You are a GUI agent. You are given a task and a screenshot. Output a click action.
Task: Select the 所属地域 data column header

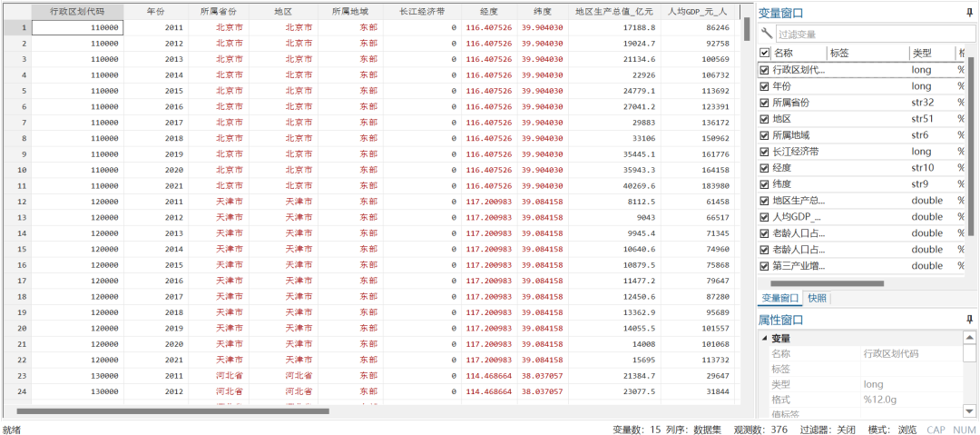[x=350, y=11]
